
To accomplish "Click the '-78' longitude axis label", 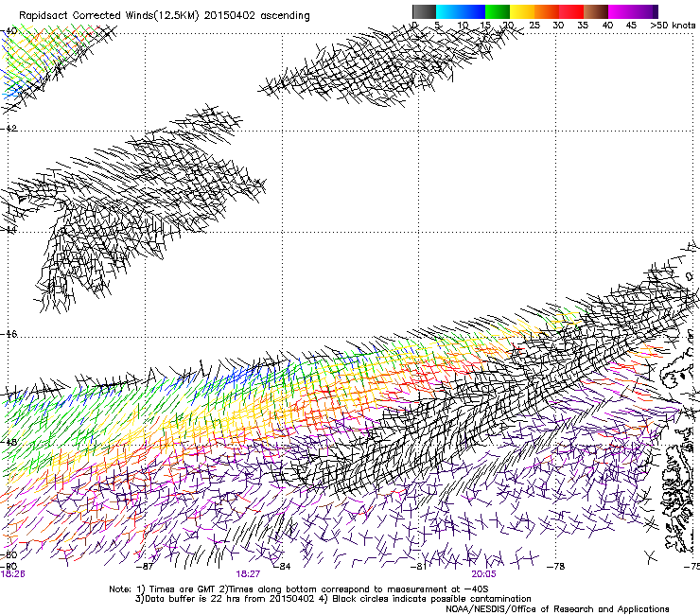I will pos(556,567).
